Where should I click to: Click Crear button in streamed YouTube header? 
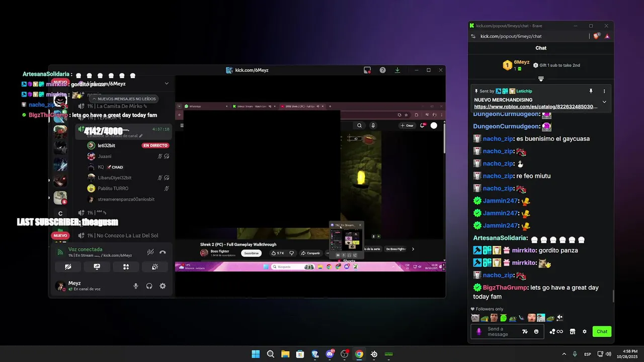[x=407, y=126]
